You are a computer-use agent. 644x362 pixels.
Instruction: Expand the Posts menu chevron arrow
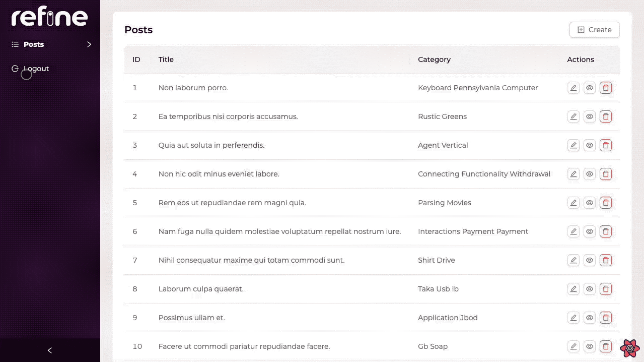pos(89,44)
